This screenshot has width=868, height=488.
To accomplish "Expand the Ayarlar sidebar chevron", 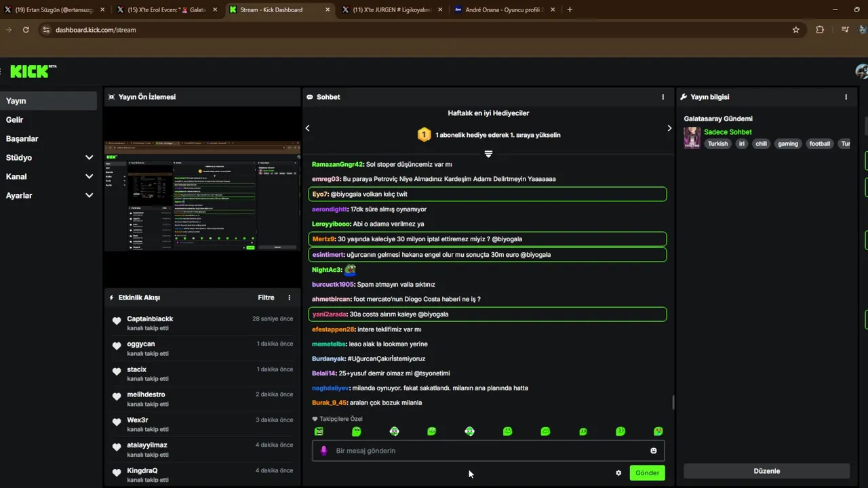I will (89, 195).
